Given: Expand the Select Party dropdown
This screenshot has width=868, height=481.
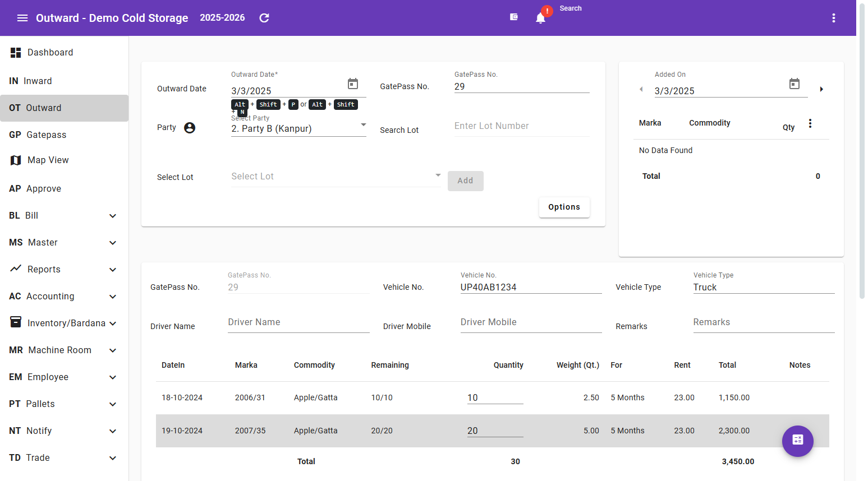Looking at the screenshot, I should 363,125.
